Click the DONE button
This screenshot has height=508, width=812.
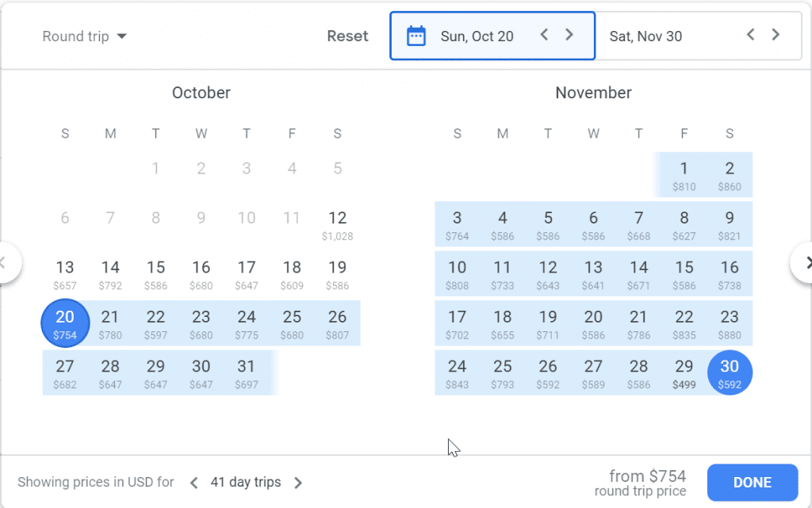coord(752,482)
